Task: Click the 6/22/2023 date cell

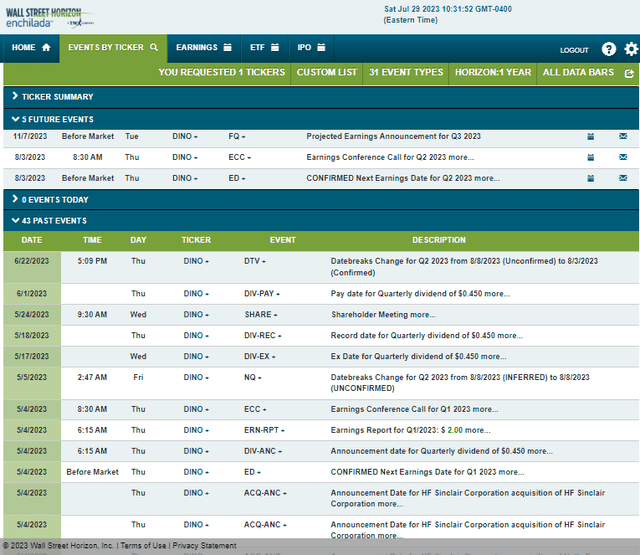Action: pos(32,267)
